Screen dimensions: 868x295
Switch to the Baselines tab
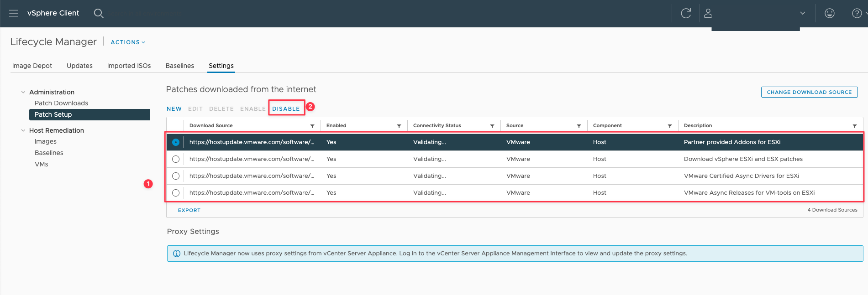(x=179, y=66)
